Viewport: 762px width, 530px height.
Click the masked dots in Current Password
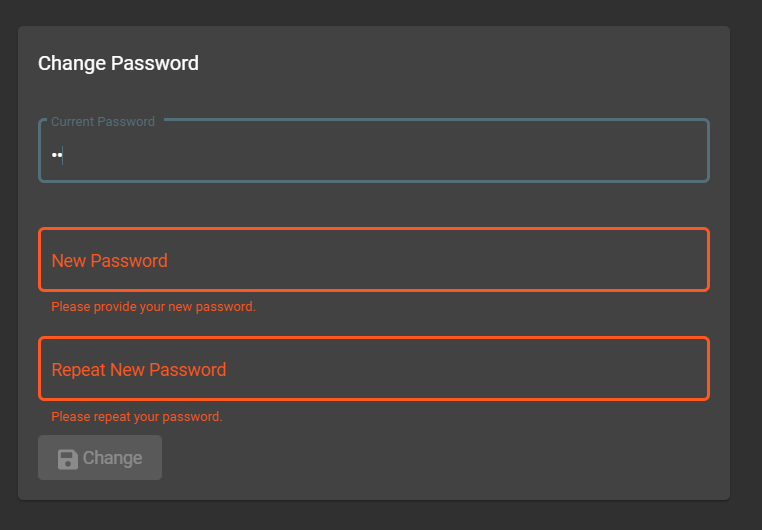pyautogui.click(x=56, y=155)
